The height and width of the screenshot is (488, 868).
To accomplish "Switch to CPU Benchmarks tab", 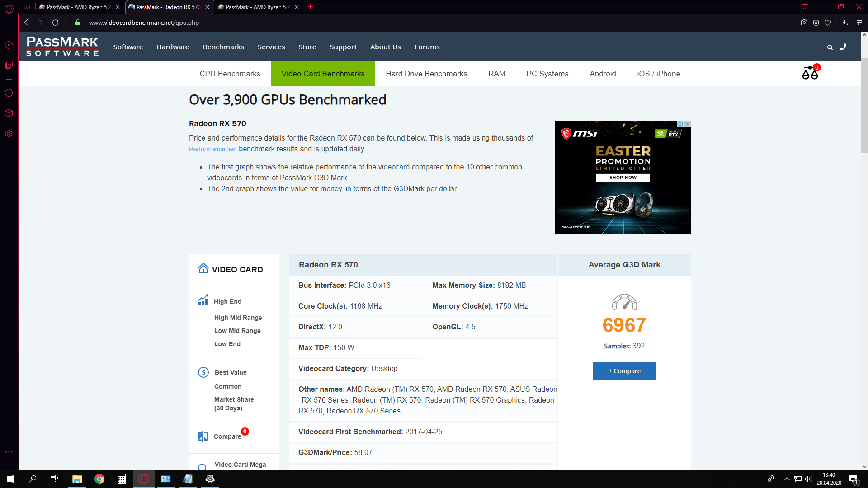I will click(x=230, y=74).
